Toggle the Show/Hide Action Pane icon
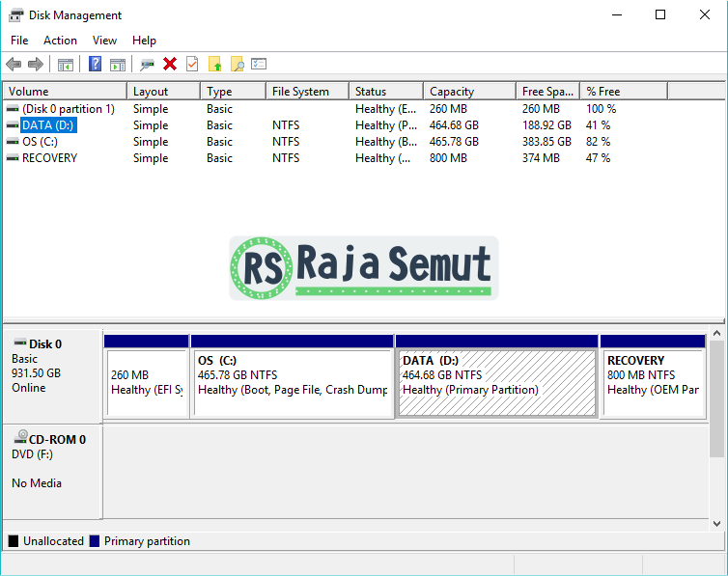The image size is (728, 576). (118, 65)
